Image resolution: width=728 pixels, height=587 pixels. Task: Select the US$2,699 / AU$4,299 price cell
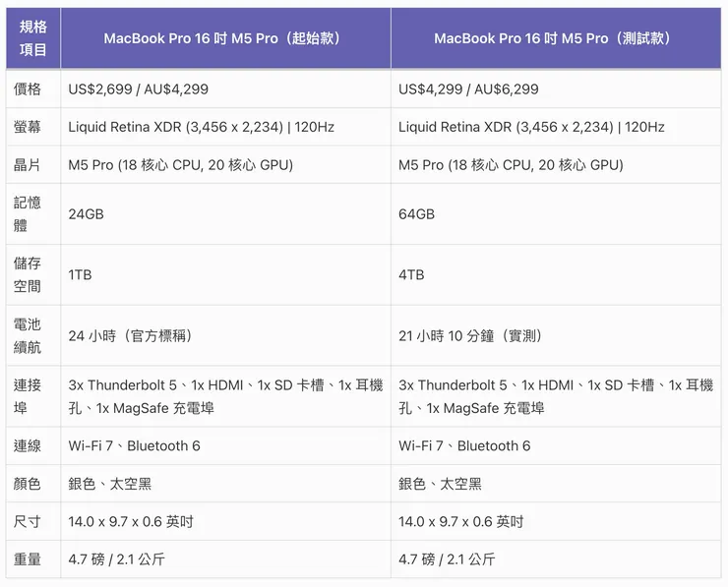tap(139, 89)
